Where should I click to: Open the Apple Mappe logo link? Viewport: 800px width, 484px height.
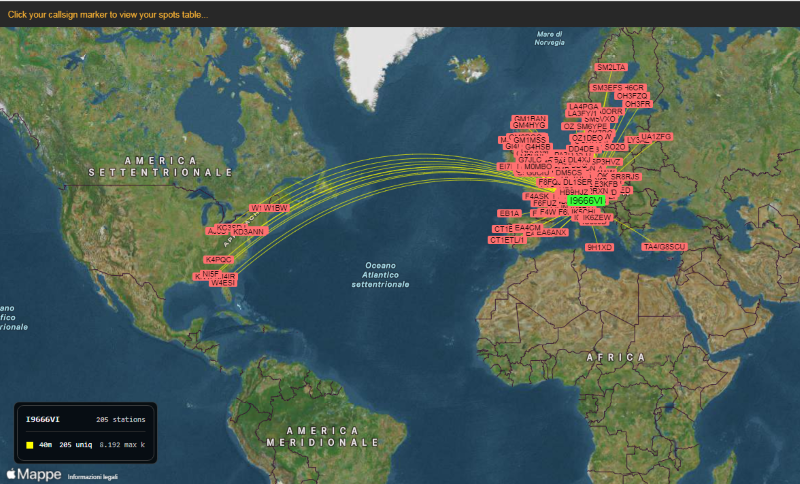click(34, 475)
